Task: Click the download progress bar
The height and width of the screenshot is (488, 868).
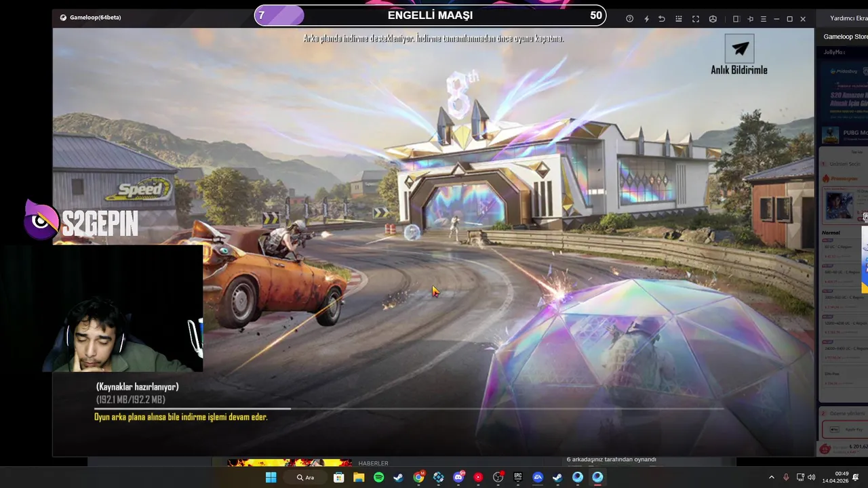Action: [408, 408]
